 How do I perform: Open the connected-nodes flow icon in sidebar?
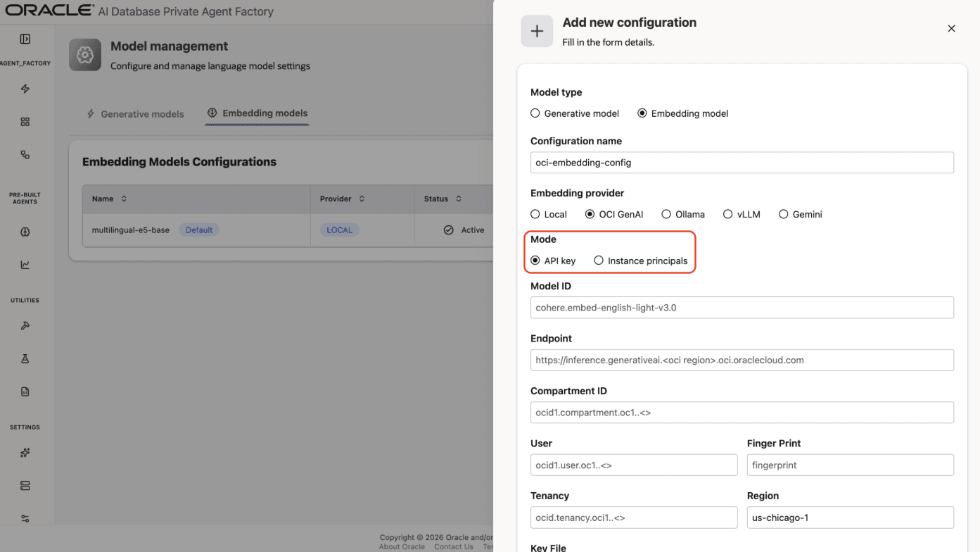25,154
